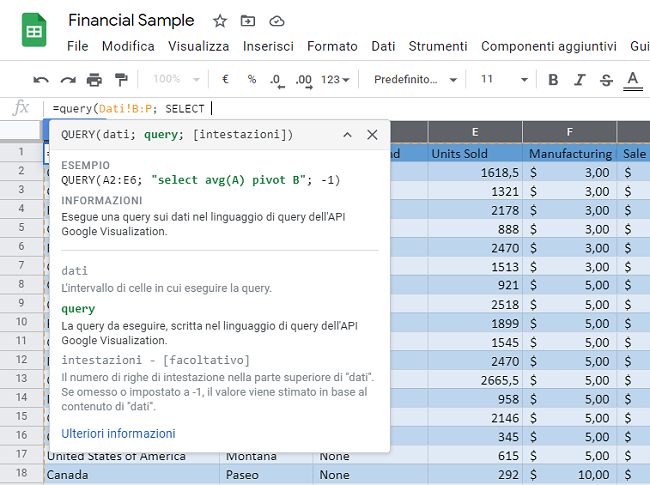Open the Inserisci menu
650x485 pixels.
[268, 46]
